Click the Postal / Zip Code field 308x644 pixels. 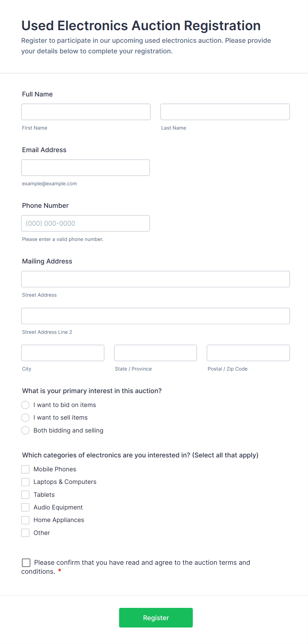click(x=248, y=353)
